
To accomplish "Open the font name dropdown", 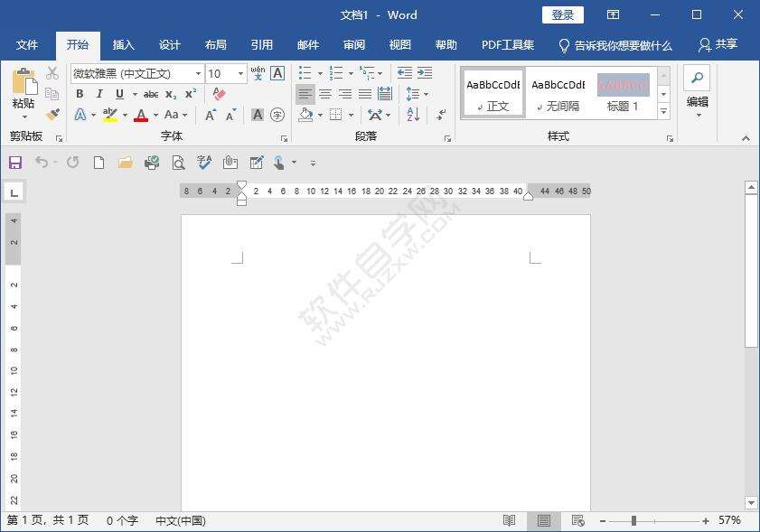I will (198, 73).
